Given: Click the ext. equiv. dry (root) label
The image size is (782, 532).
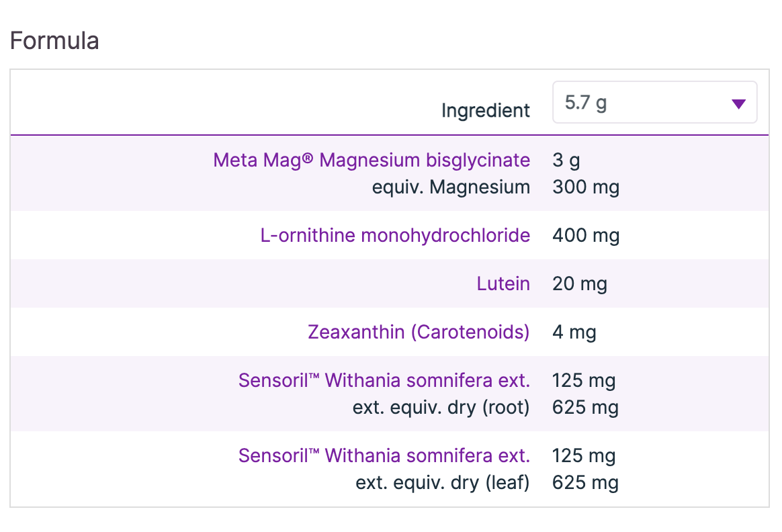Looking at the screenshot, I should [x=441, y=407].
